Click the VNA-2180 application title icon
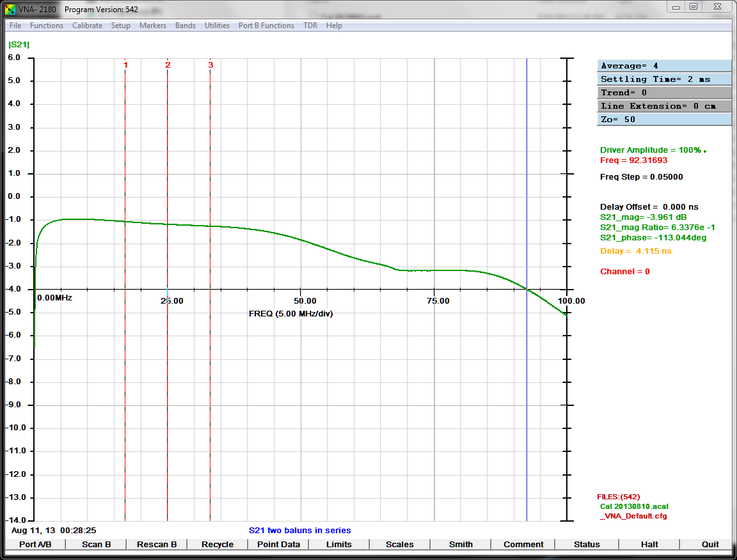 click(x=10, y=9)
